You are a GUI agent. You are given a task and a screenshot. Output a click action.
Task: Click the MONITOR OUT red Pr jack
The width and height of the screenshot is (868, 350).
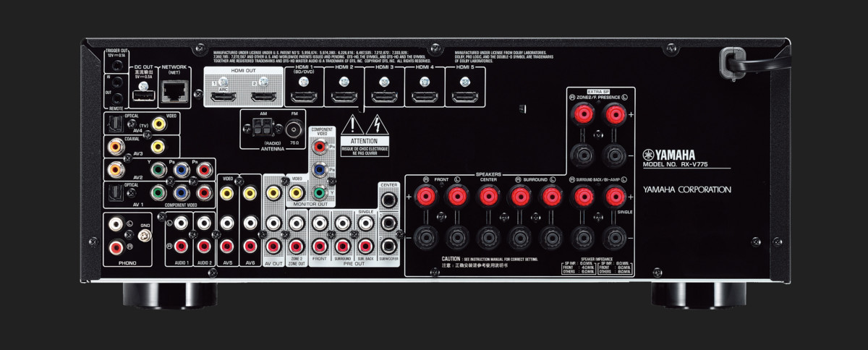click(x=319, y=147)
